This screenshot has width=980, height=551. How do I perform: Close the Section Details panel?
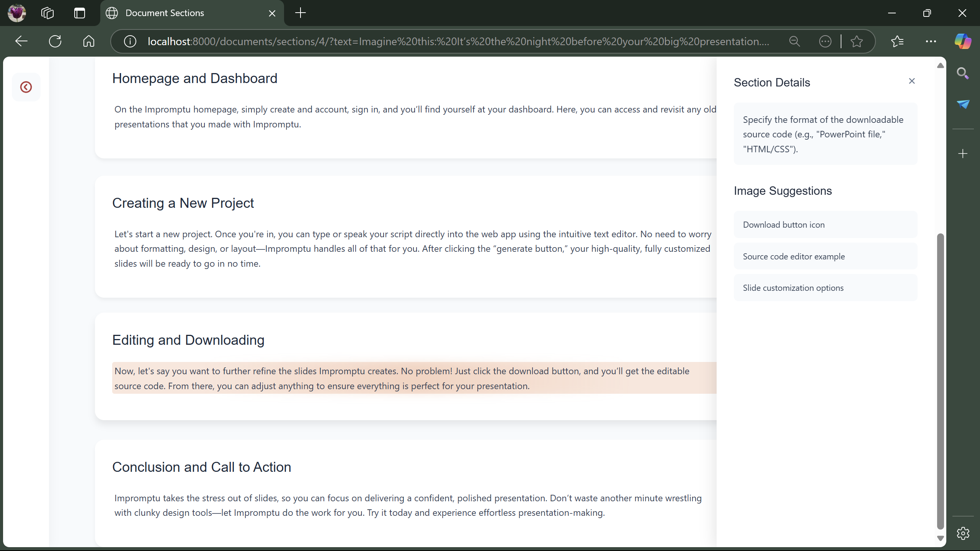[x=912, y=81]
